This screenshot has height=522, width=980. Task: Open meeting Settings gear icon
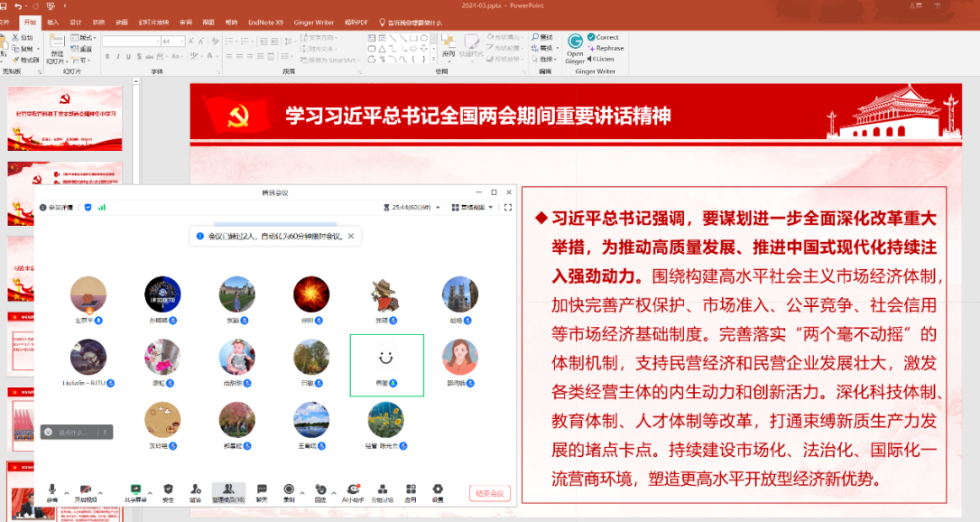(438, 490)
